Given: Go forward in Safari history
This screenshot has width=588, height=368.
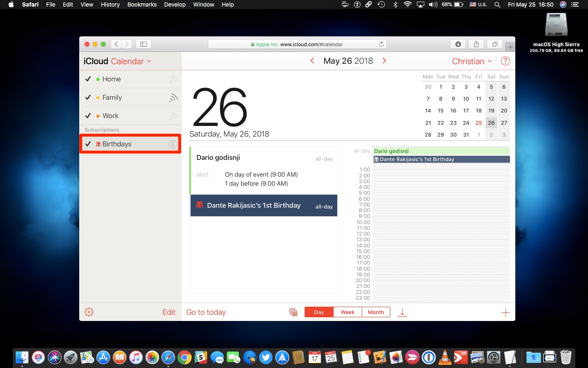Looking at the screenshot, I should pyautogui.click(x=127, y=44).
